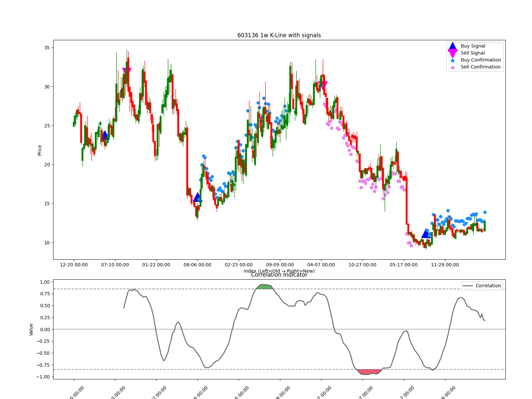Click the price tick label '35'
The height and width of the screenshot is (399, 532).
(x=47, y=48)
